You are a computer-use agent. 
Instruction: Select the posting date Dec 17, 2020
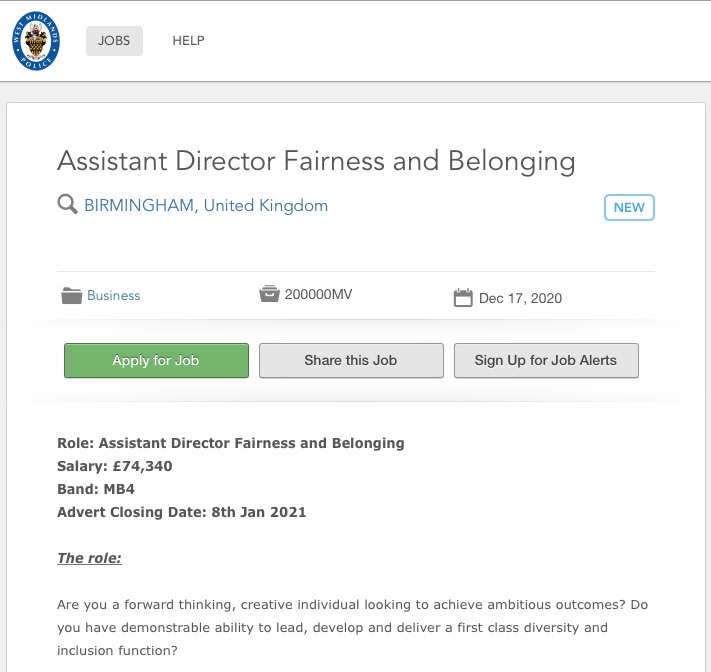520,298
